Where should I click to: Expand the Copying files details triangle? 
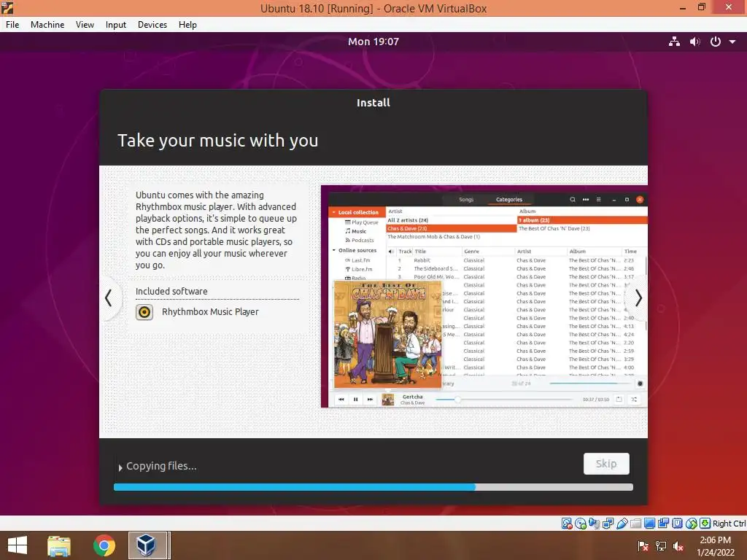click(120, 467)
